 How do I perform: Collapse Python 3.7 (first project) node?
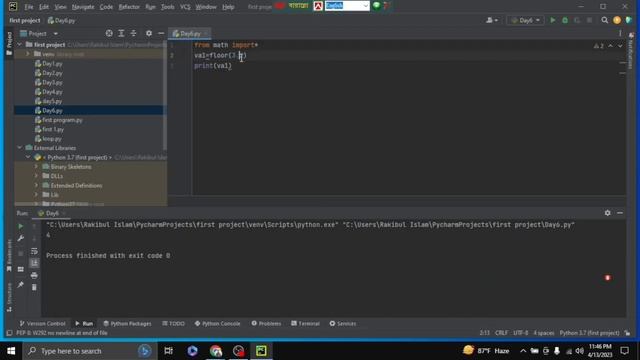coord(28,157)
